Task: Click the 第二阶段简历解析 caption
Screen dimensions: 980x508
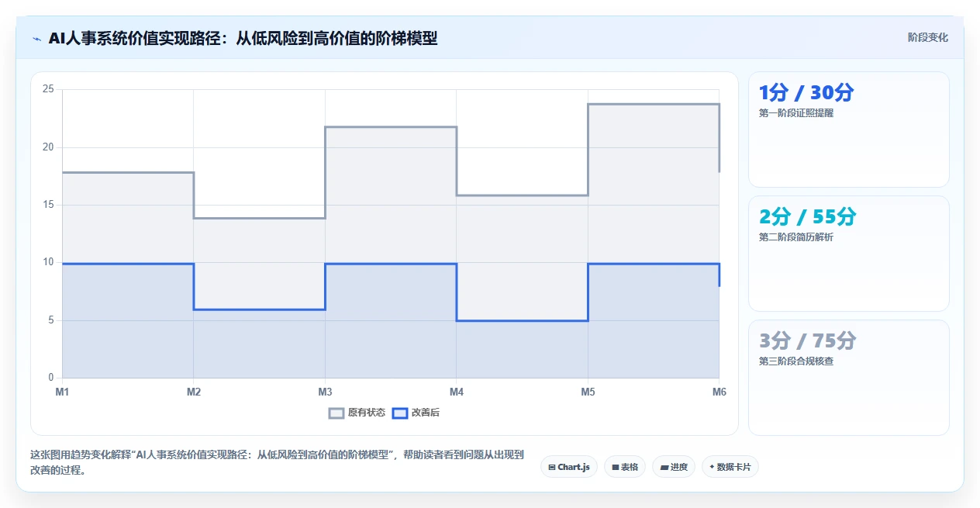Action: (x=796, y=237)
